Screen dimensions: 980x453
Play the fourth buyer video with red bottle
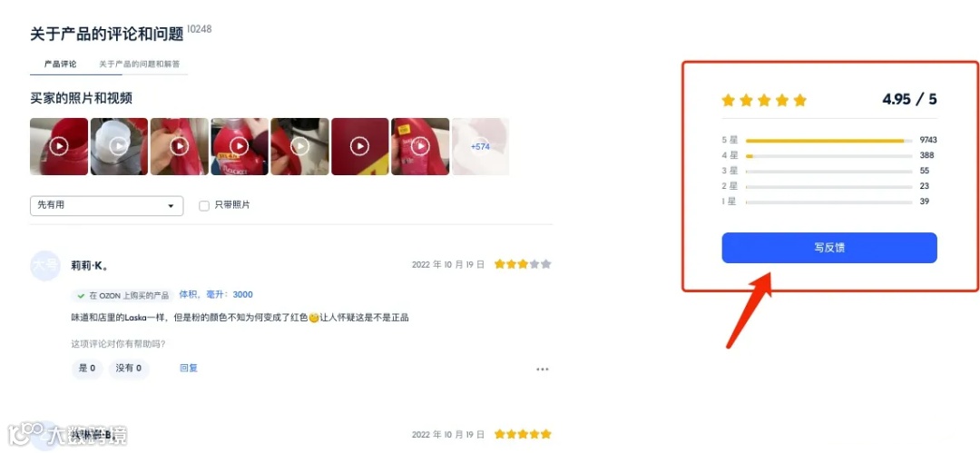[240, 146]
